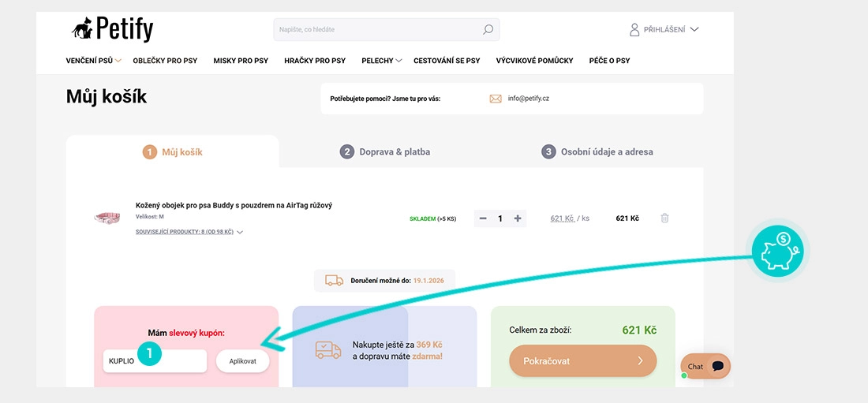Click the pink collar product thumbnail
This screenshot has height=403, width=868.
pos(107,218)
